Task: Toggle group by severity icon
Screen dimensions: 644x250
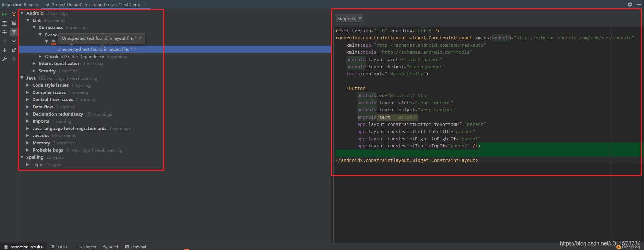Action: click(x=14, y=14)
